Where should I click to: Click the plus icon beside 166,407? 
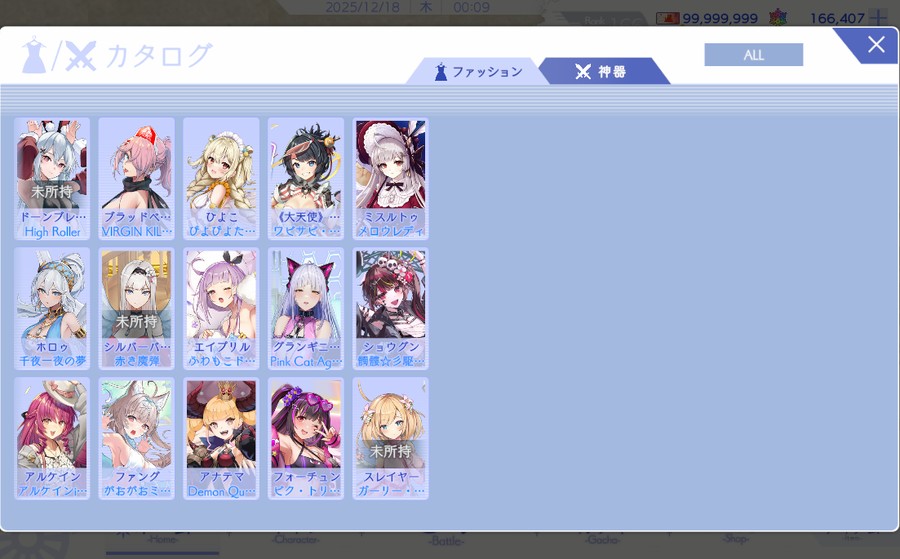[x=878, y=18]
